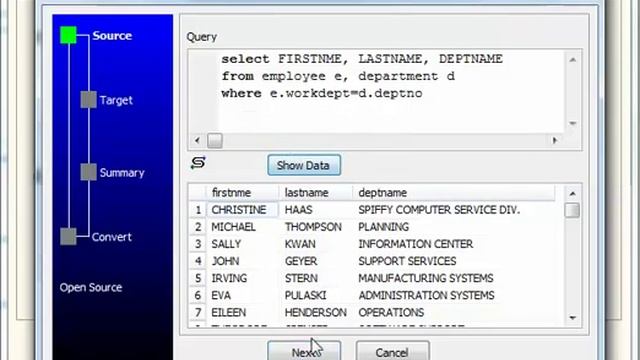The image size is (640, 360).
Task: Select the PULASKI cell
Action: click(x=316, y=296)
